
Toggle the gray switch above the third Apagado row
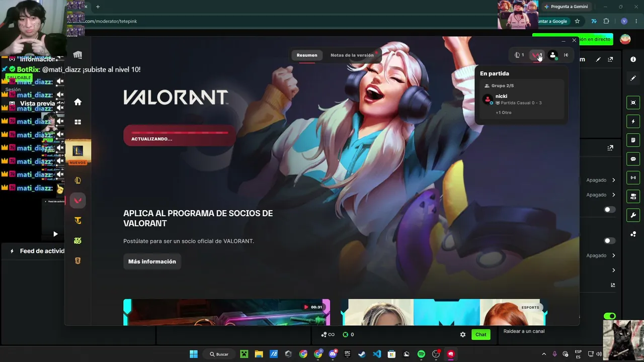pos(610,241)
